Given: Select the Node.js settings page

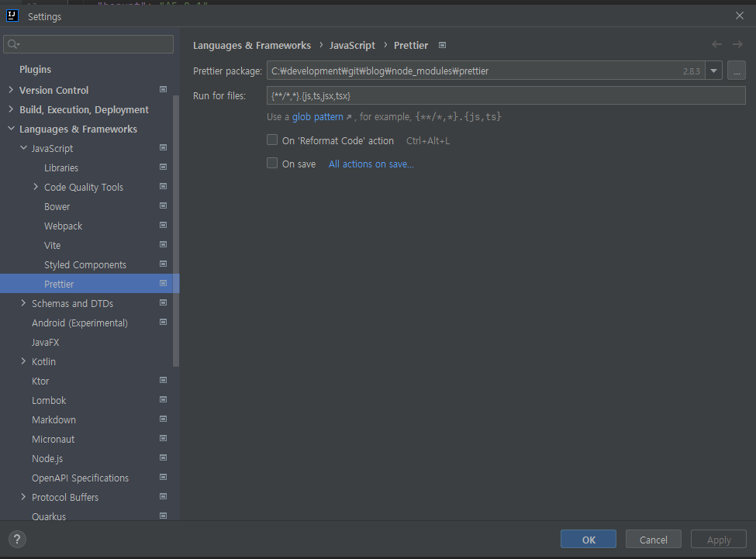Looking at the screenshot, I should [x=47, y=458].
